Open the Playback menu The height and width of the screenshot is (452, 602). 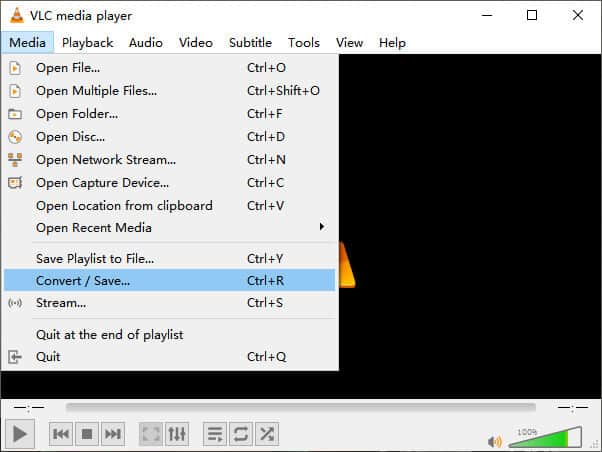pos(88,43)
